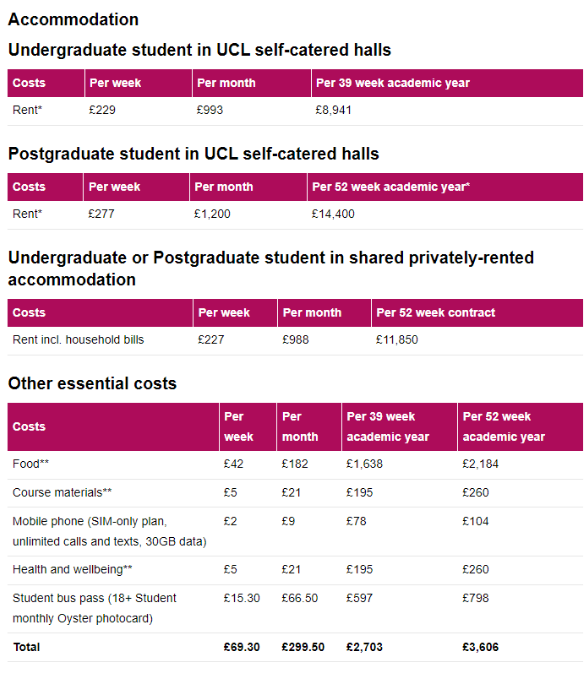Select the 'Course materials**' row label

[62, 492]
